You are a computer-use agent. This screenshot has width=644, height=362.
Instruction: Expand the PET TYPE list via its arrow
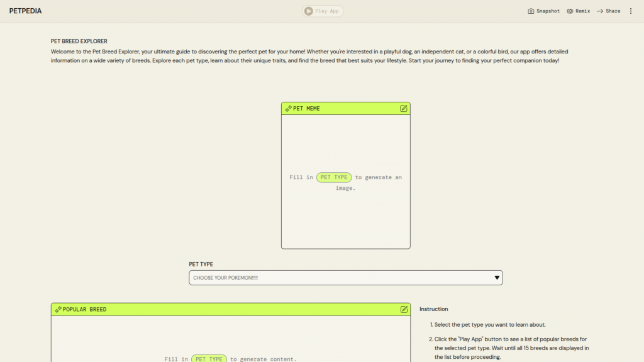point(497,278)
